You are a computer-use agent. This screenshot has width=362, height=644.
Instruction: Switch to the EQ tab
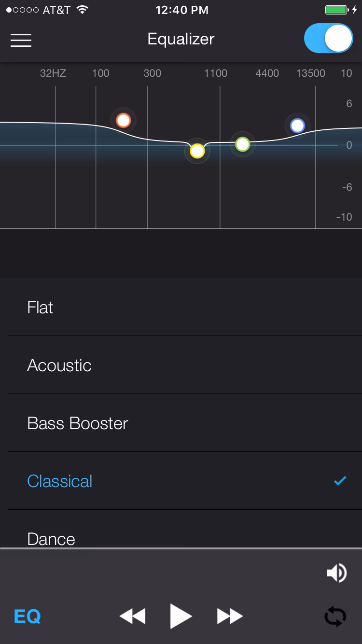pyautogui.click(x=27, y=616)
